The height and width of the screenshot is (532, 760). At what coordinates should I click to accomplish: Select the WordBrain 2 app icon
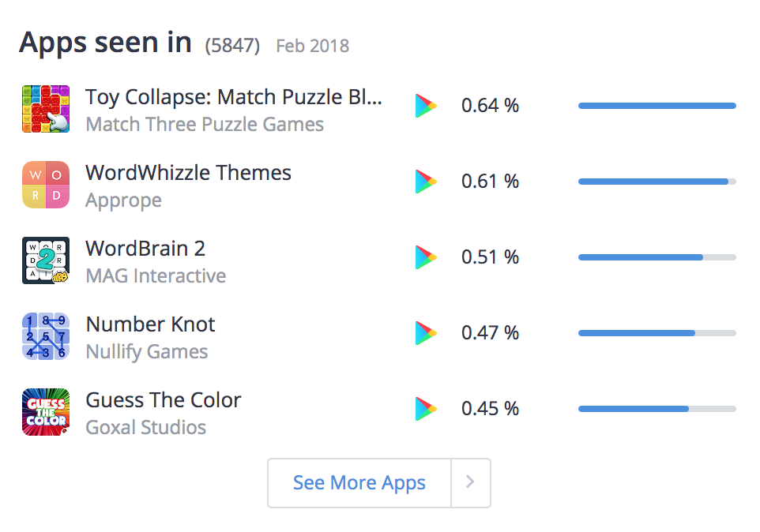point(46,260)
